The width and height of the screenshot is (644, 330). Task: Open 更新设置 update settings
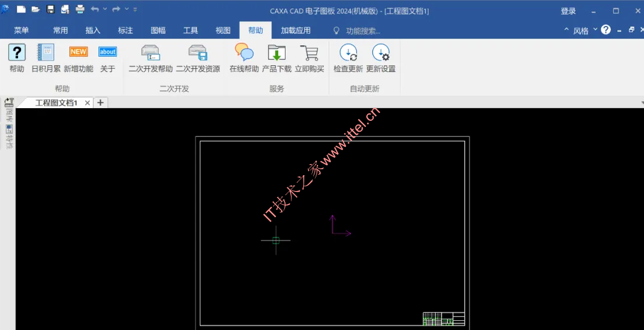[381, 58]
